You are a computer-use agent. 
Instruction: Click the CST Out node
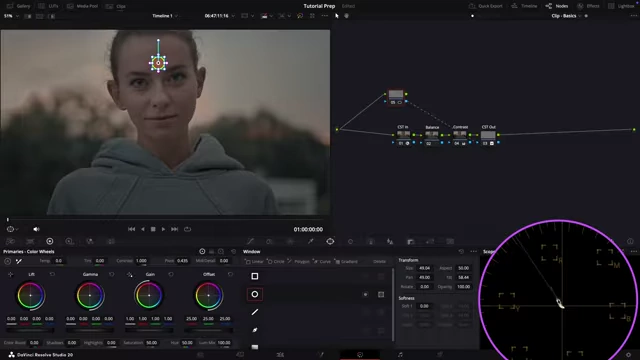tap(488, 135)
